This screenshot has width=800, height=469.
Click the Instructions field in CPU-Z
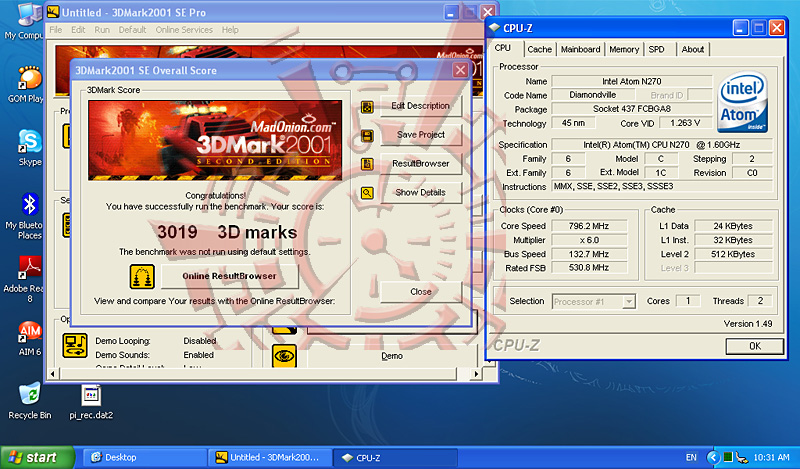pyautogui.click(x=662, y=187)
